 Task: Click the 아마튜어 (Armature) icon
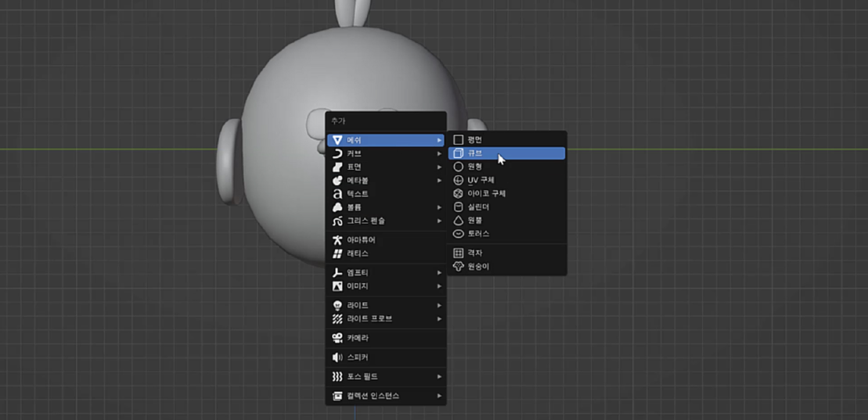(x=337, y=240)
